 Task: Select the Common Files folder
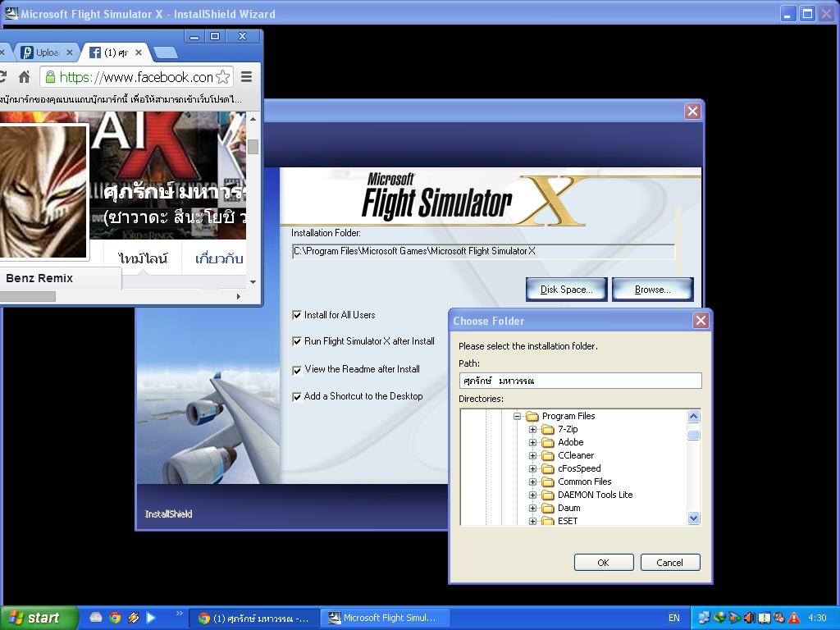point(584,482)
